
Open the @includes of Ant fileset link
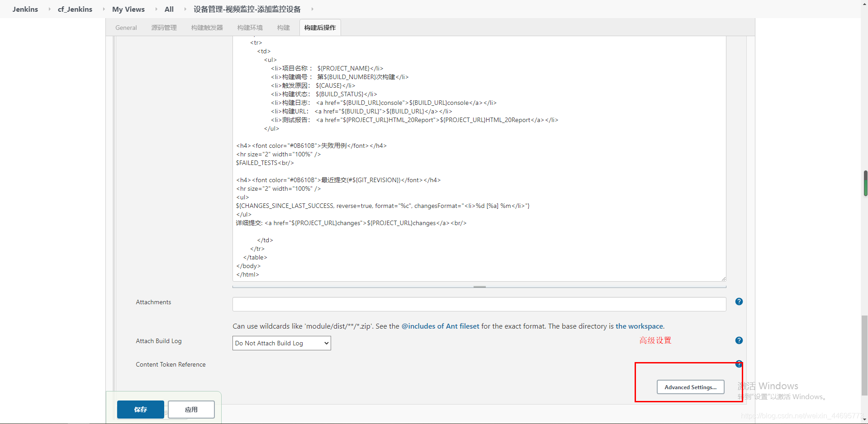click(x=441, y=326)
